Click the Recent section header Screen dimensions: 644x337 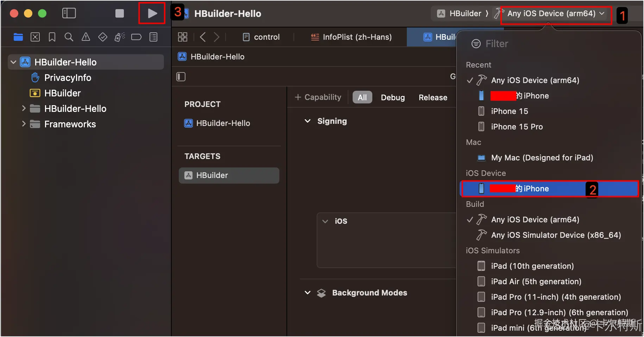coord(478,65)
